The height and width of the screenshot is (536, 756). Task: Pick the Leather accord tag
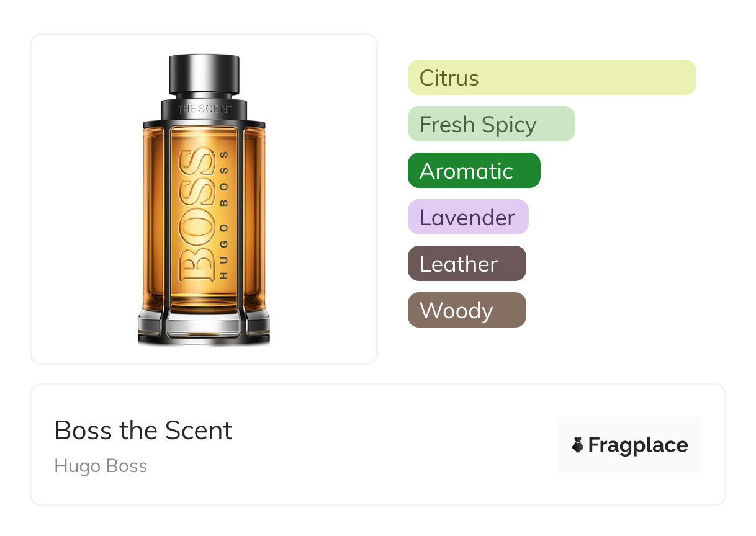467,264
